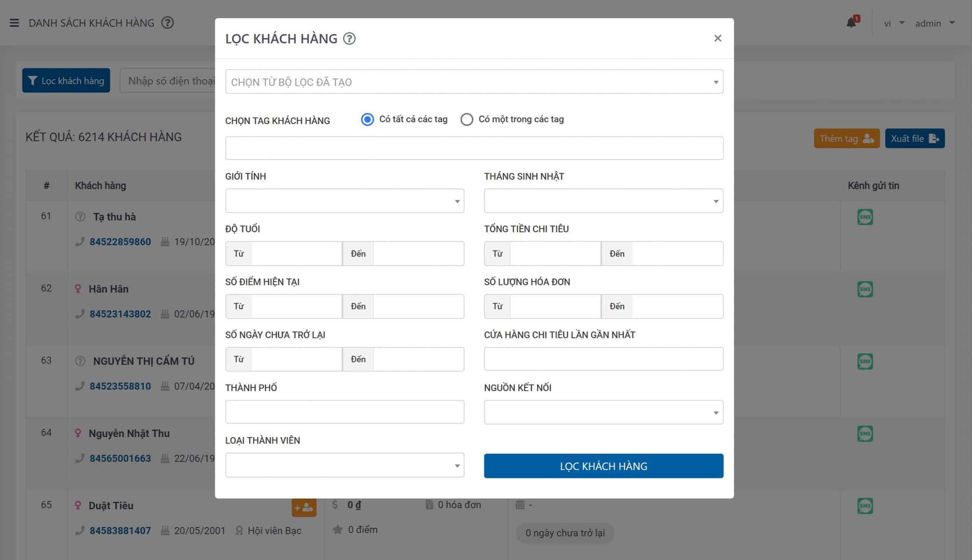Image resolution: width=972 pixels, height=560 pixels.
Task: Open the admin account dropdown
Action: [x=935, y=24]
